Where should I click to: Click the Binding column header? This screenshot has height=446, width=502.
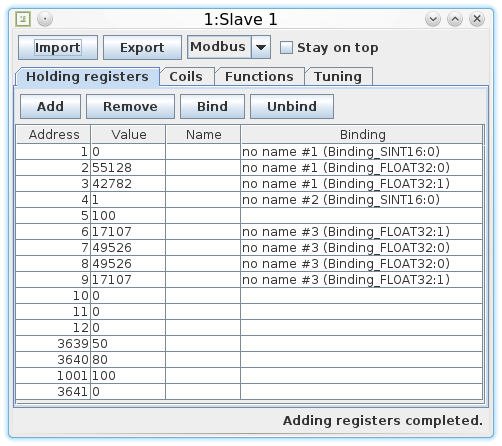[362, 135]
